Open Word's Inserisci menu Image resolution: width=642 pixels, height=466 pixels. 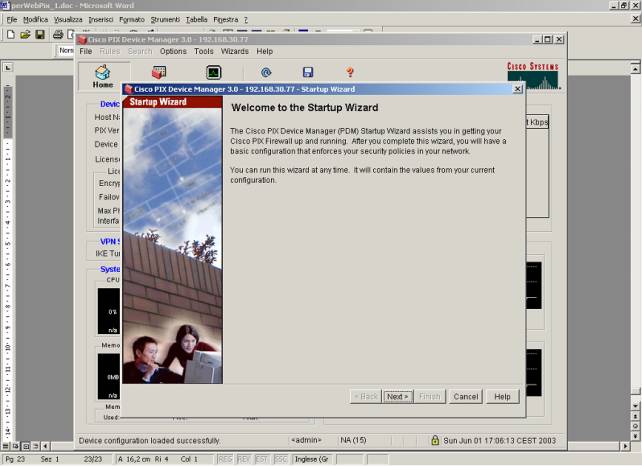coord(101,19)
